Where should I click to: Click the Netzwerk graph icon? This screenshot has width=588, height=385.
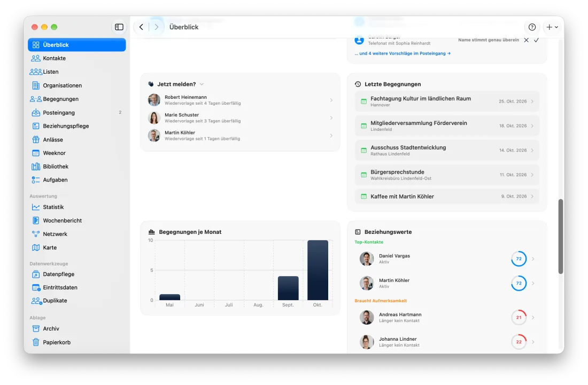click(x=36, y=234)
